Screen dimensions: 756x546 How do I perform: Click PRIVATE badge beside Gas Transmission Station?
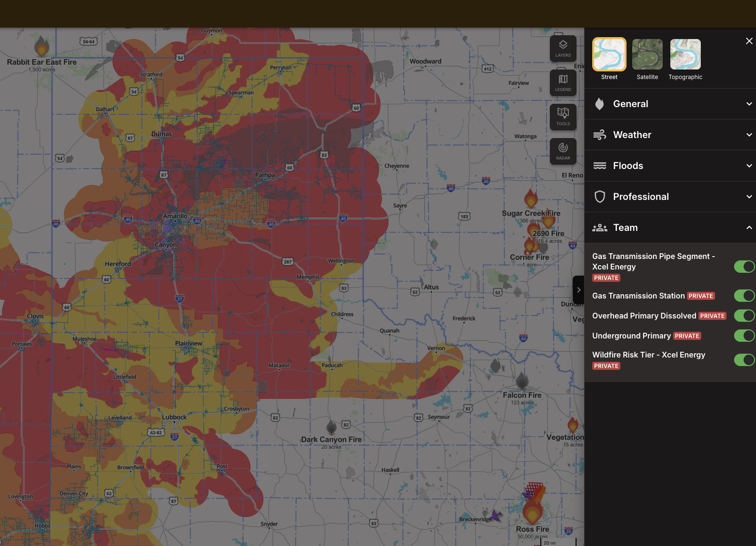(x=701, y=296)
